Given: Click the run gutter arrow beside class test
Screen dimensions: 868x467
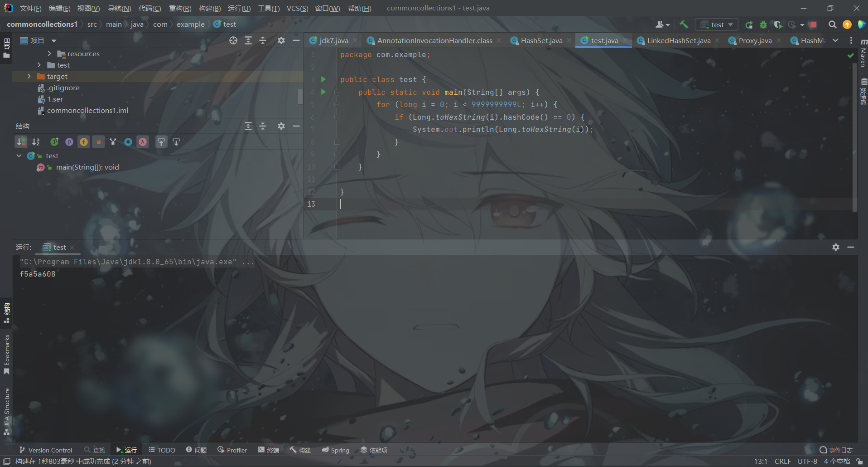Looking at the screenshot, I should click(x=323, y=79).
